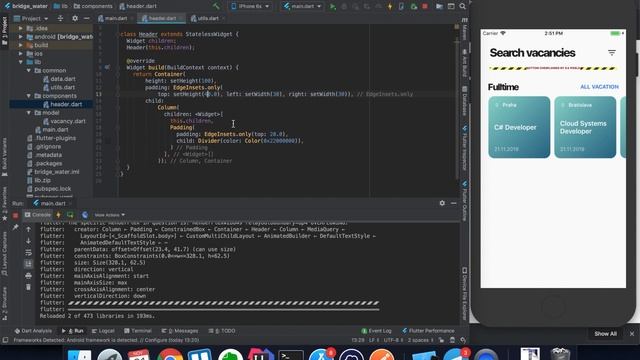Open Event Log in status bar

tap(376, 331)
